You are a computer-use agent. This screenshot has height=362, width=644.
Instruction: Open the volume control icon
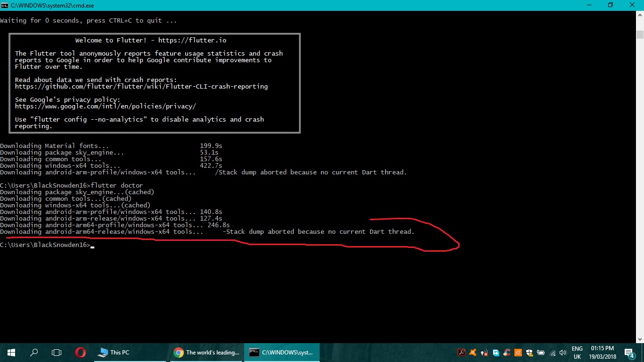click(x=563, y=353)
